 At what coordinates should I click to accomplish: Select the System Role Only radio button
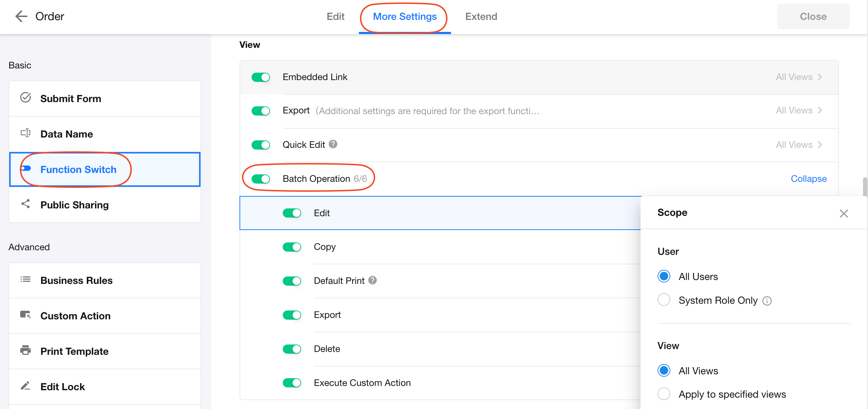[664, 300]
